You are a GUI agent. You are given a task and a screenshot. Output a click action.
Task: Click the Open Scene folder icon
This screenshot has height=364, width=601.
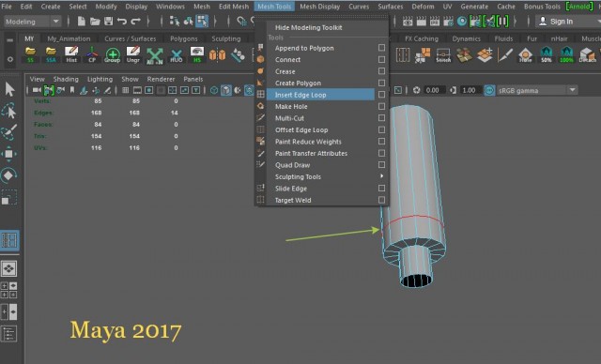coord(95,22)
